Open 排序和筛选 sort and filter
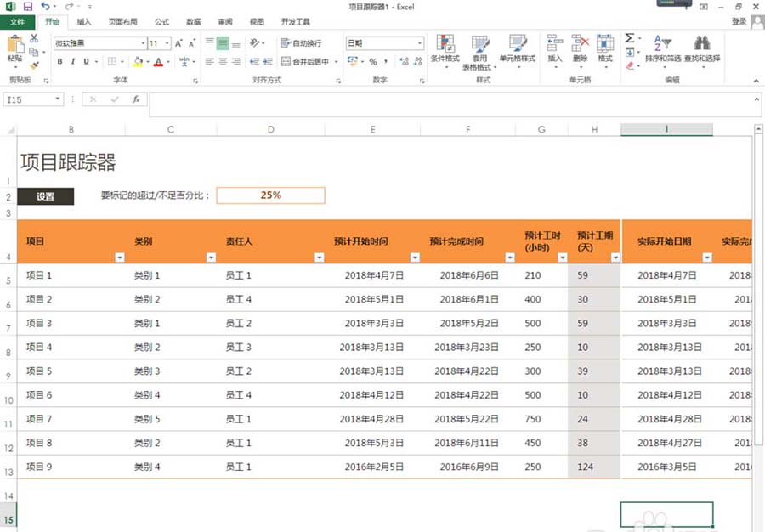Viewport: 765px width, 532px height. [x=663, y=51]
